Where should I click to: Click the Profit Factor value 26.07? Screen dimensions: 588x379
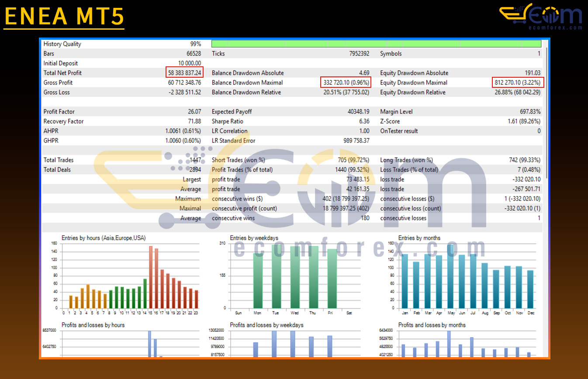pos(194,112)
